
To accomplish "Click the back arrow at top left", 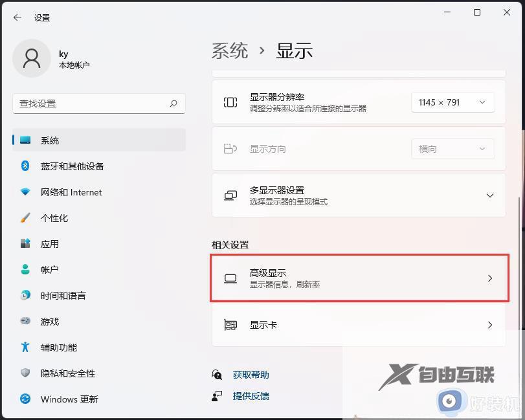I will [17, 17].
